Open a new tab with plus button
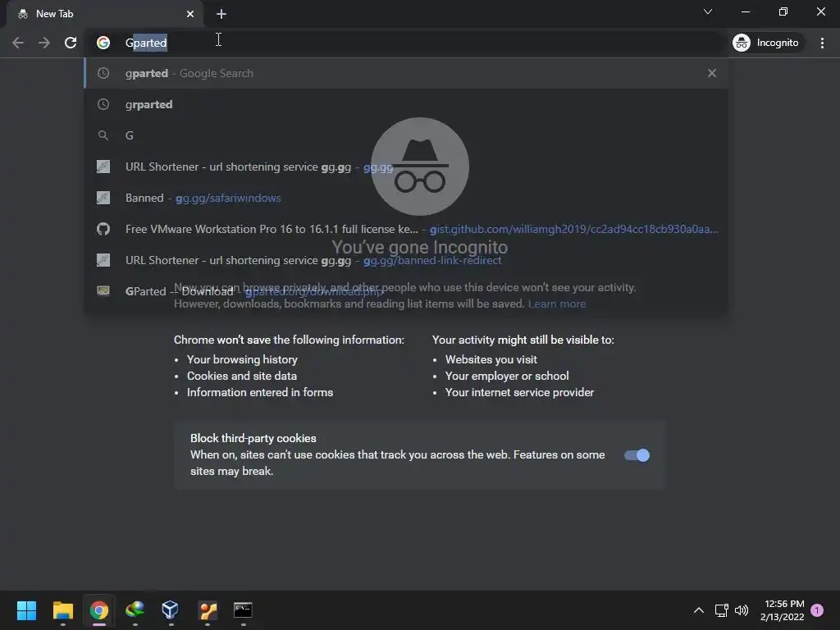 (x=221, y=14)
